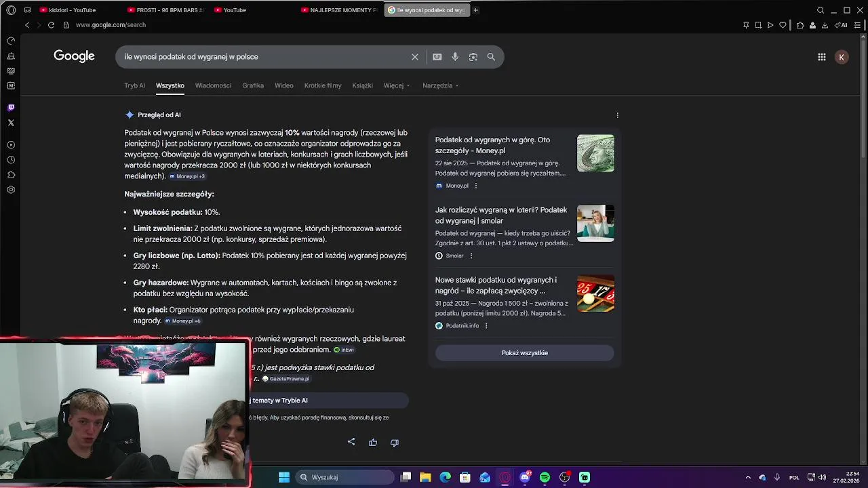This screenshot has height=488, width=868.
Task: Click the Windows taskbar Wyszukaj search box
Action: (345, 477)
